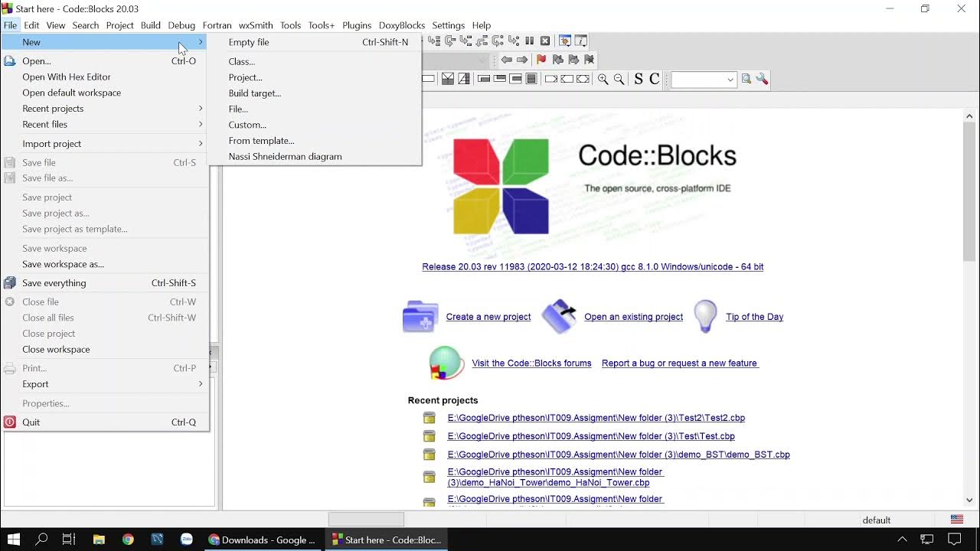
Task: Select Close workspace in the File menu
Action: 105,349
